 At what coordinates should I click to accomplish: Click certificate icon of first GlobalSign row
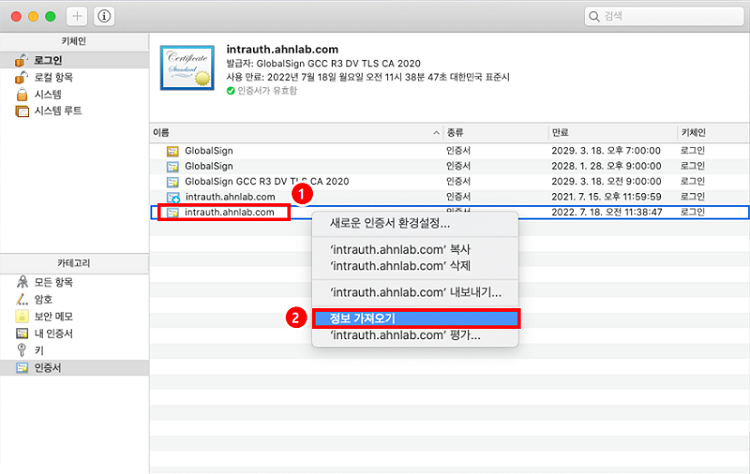pos(172,151)
